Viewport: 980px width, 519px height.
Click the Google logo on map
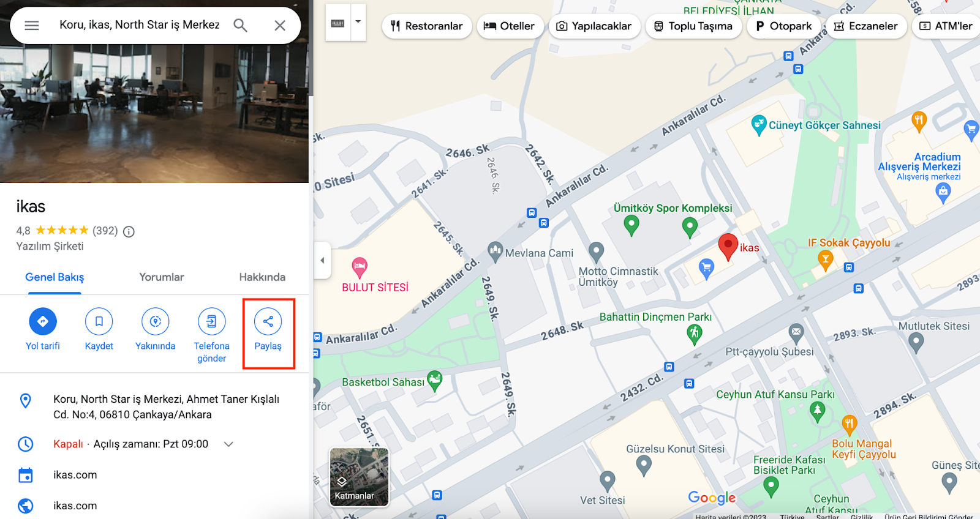(x=712, y=498)
